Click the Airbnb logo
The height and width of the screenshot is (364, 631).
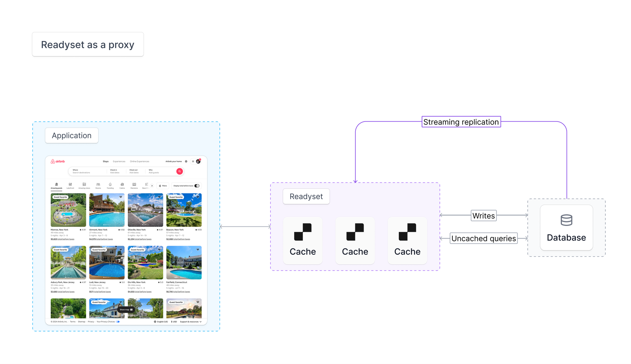click(58, 161)
